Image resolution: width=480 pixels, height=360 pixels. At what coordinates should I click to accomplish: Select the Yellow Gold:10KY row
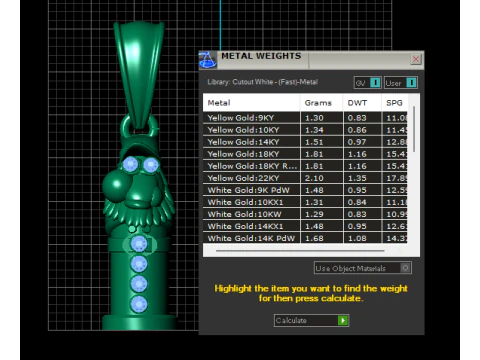(305, 130)
